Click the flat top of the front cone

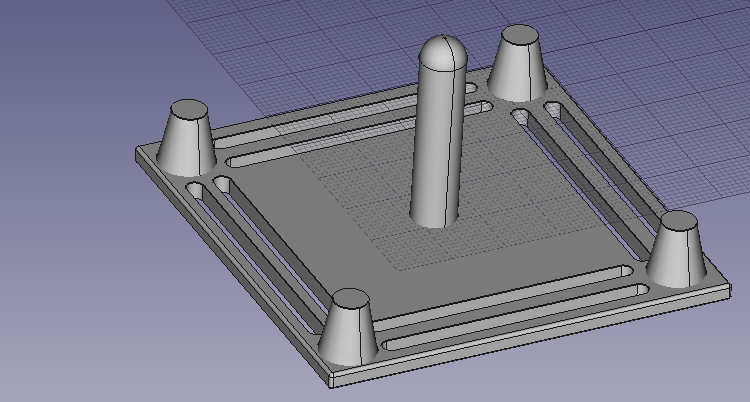(x=350, y=299)
